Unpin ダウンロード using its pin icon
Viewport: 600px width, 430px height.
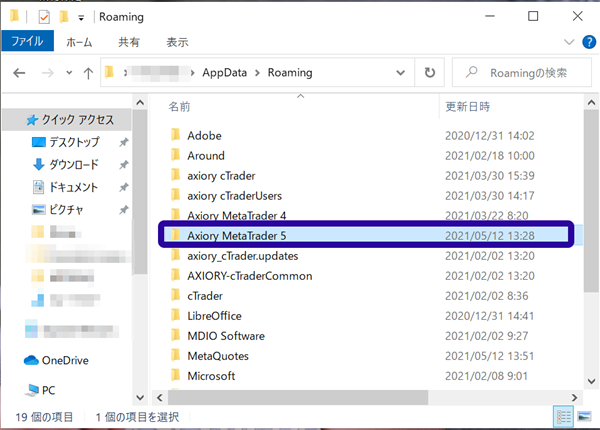[123, 165]
